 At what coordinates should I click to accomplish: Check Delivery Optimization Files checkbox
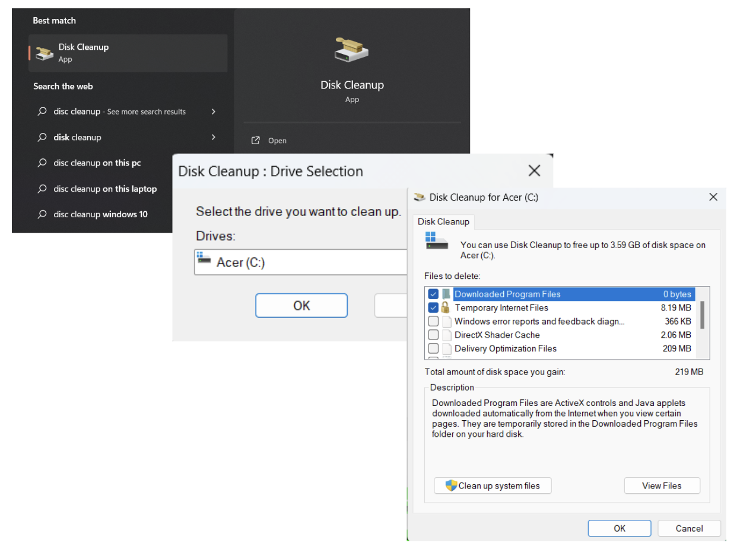(x=433, y=348)
